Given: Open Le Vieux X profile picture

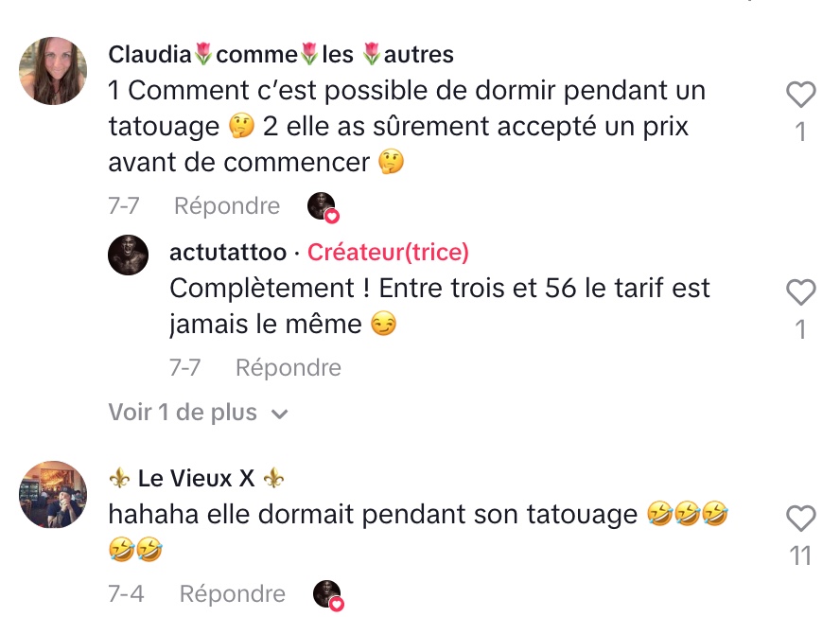Looking at the screenshot, I should coord(53,494).
